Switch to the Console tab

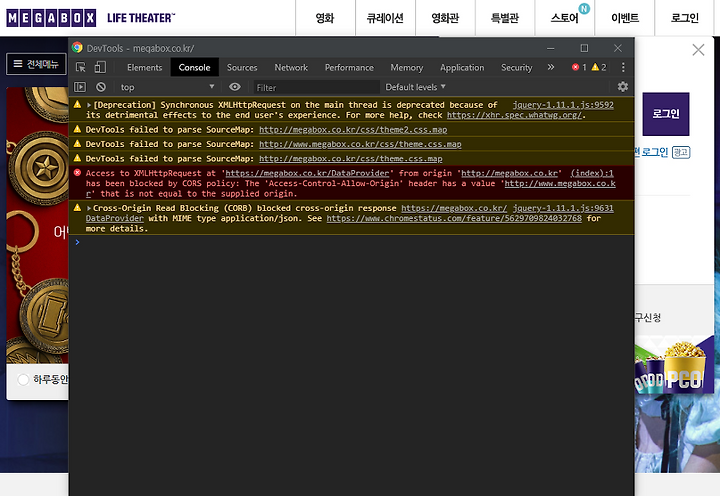tap(194, 68)
